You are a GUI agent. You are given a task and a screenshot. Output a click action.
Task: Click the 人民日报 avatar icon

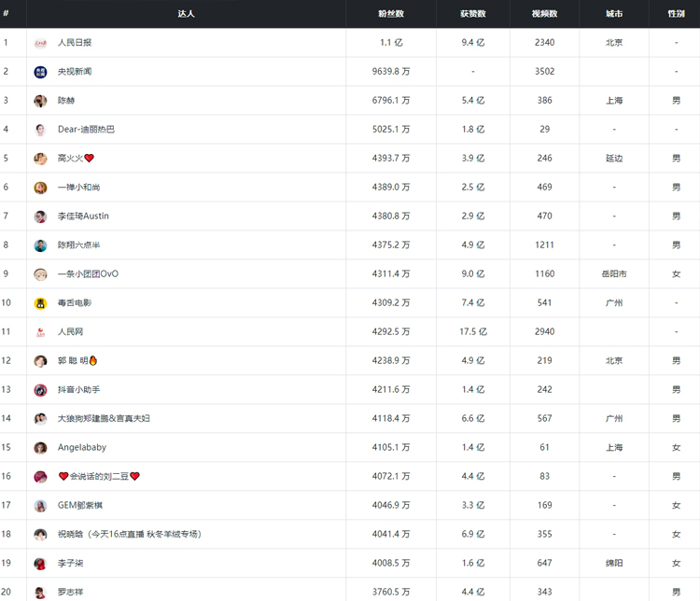pos(41,43)
